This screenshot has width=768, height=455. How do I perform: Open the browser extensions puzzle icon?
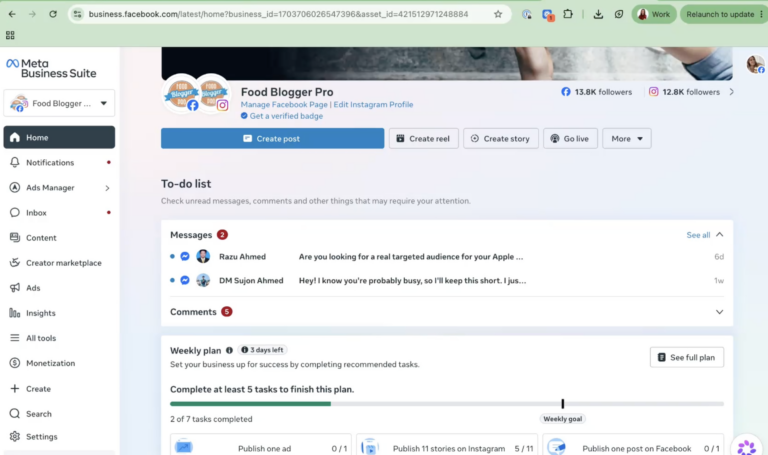point(568,14)
